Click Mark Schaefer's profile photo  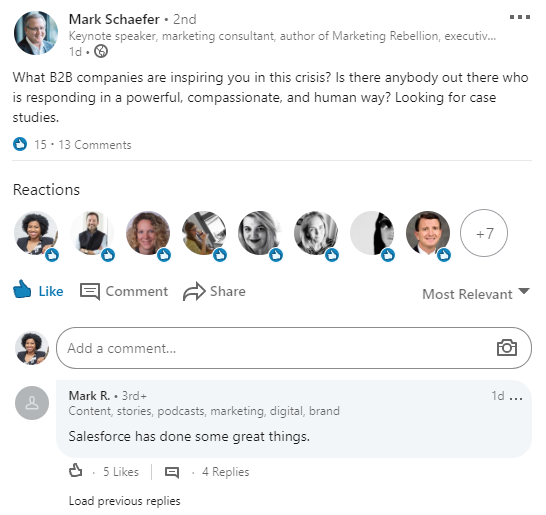(36, 33)
